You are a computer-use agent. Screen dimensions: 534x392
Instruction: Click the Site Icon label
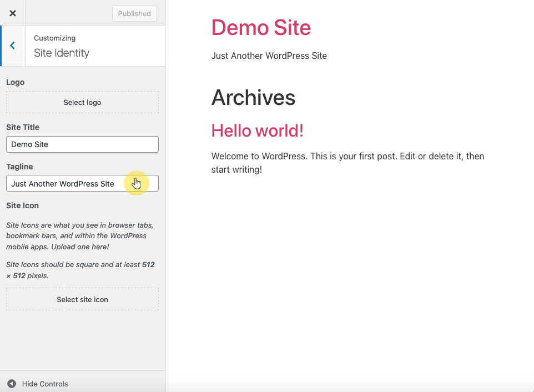coord(22,205)
